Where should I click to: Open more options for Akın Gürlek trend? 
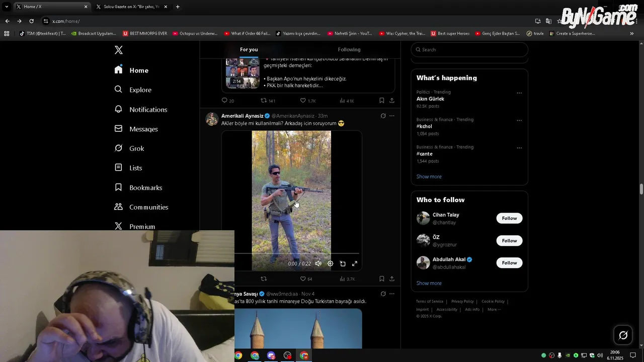tap(519, 93)
